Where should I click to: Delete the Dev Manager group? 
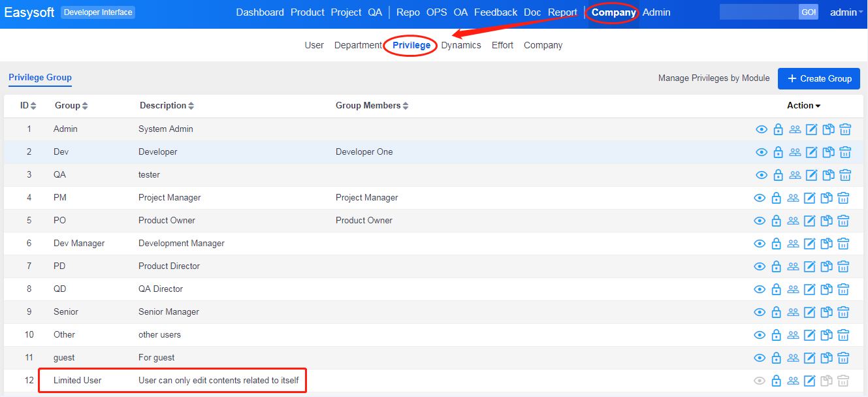pyautogui.click(x=843, y=244)
